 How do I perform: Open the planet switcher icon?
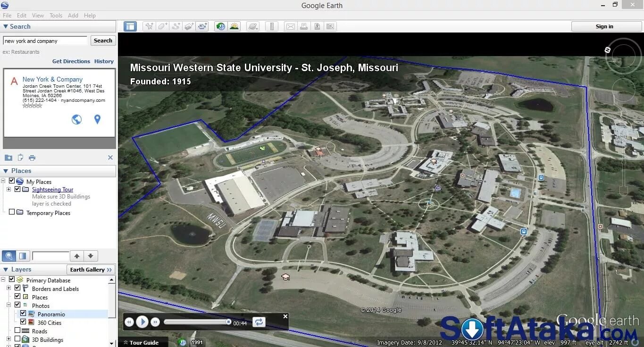[x=253, y=26]
